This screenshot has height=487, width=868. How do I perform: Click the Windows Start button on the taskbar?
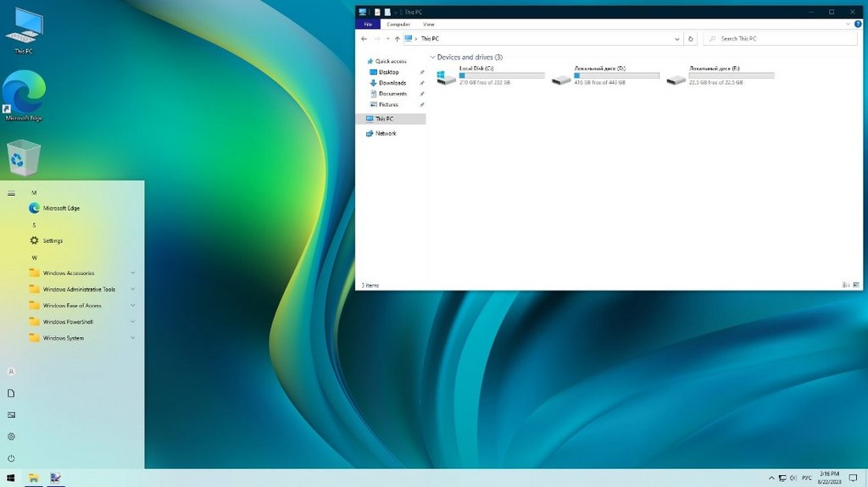11,478
